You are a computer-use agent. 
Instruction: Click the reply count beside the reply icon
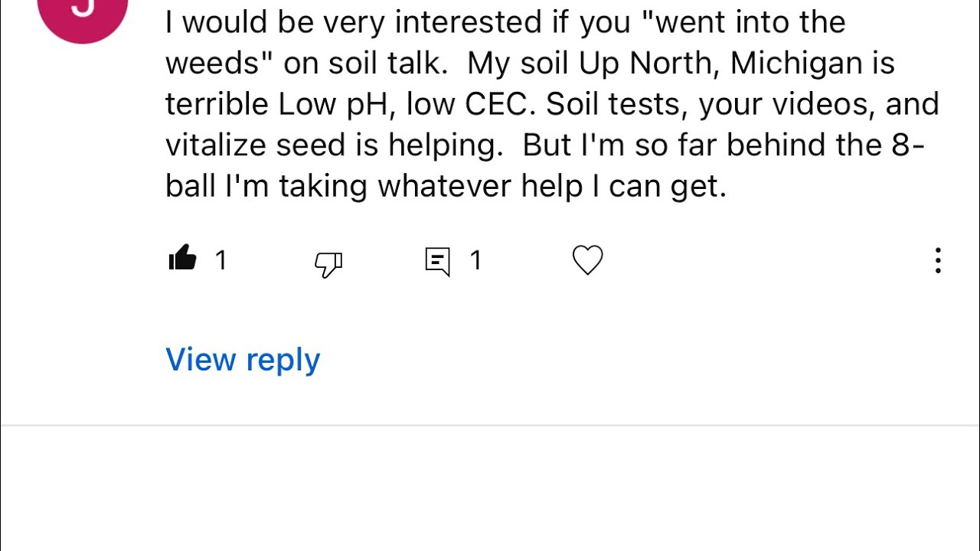click(475, 261)
